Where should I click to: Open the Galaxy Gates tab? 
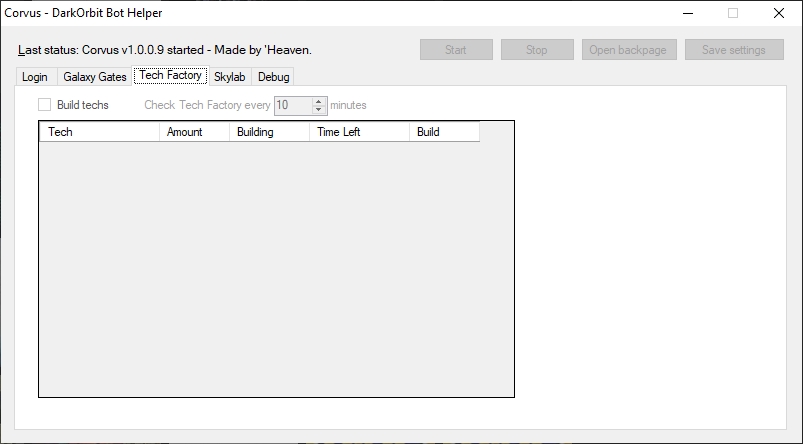[x=95, y=77]
